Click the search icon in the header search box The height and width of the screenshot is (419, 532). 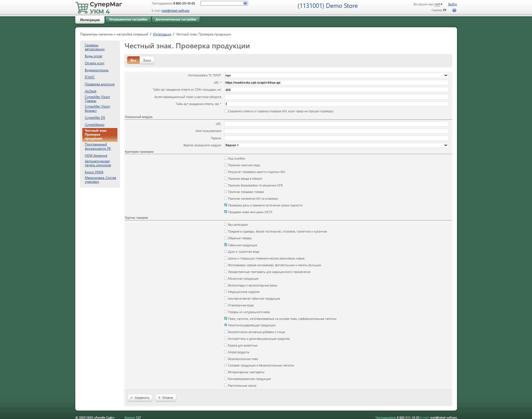point(245,3)
